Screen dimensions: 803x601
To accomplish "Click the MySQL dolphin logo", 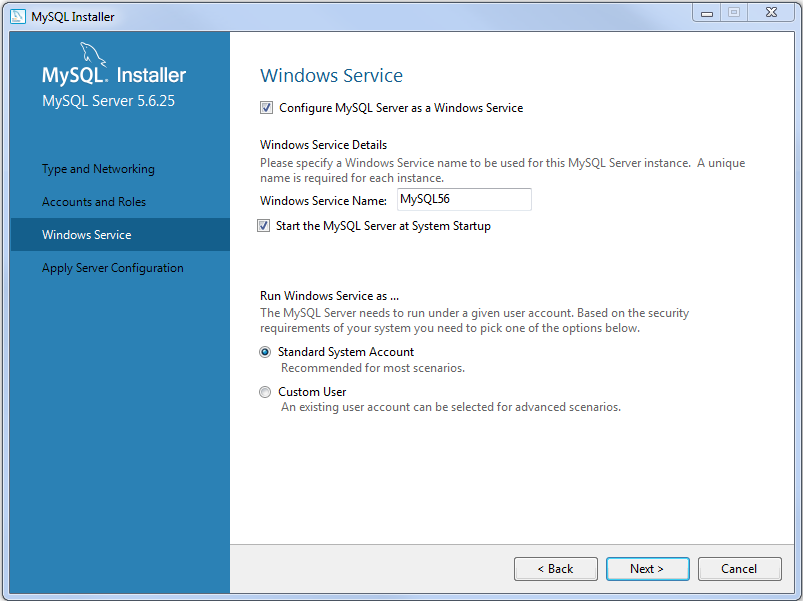I will tap(93, 54).
